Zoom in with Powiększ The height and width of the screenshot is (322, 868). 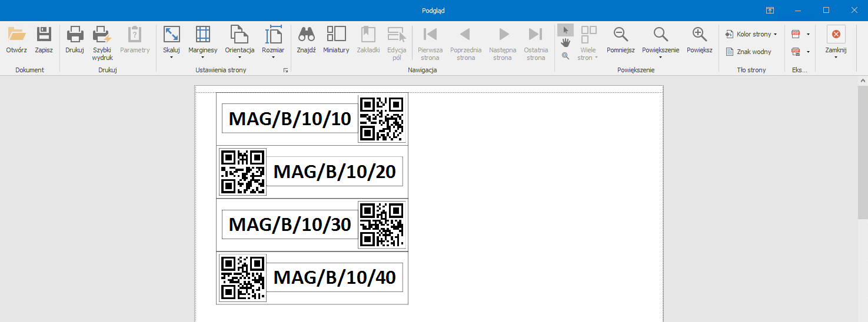[x=700, y=40]
